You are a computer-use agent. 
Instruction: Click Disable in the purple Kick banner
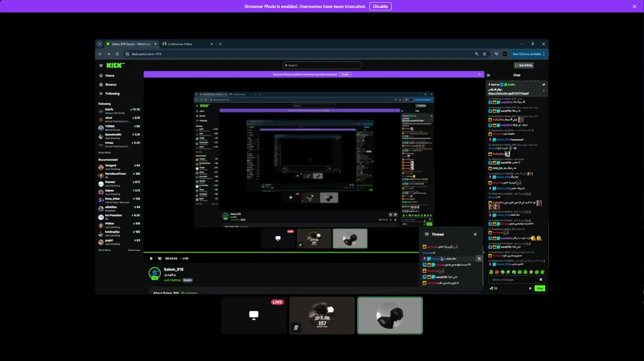pyautogui.click(x=345, y=74)
